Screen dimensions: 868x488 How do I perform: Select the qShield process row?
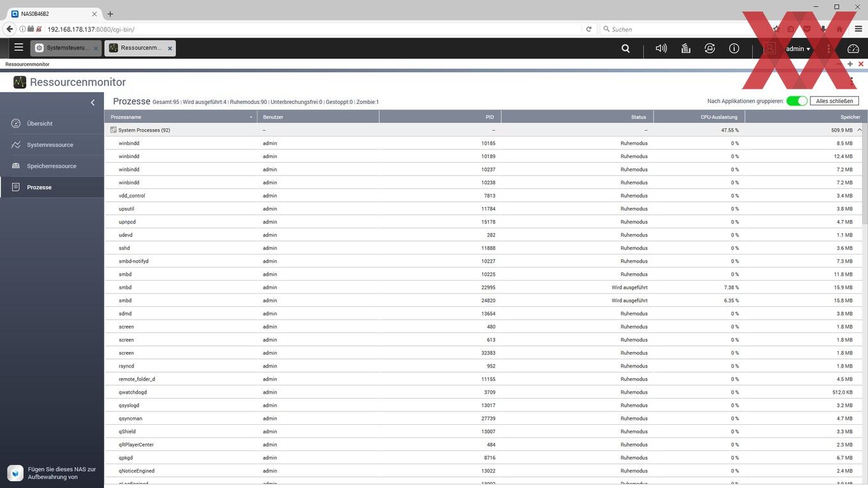pyautogui.click(x=483, y=431)
